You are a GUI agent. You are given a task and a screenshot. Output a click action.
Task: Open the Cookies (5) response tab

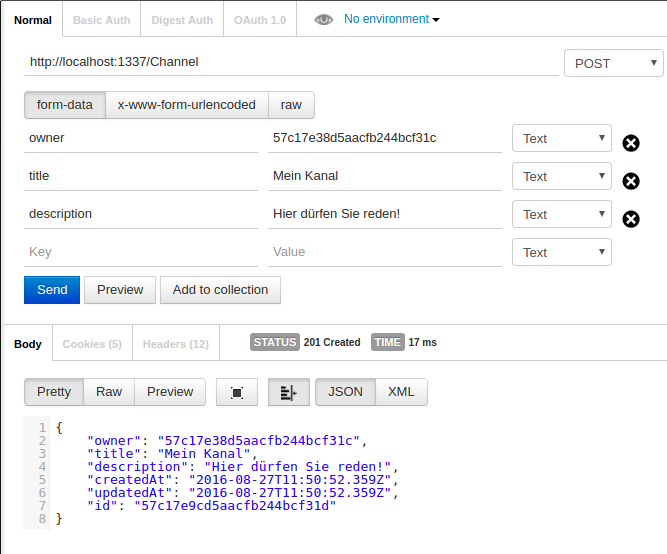91,344
